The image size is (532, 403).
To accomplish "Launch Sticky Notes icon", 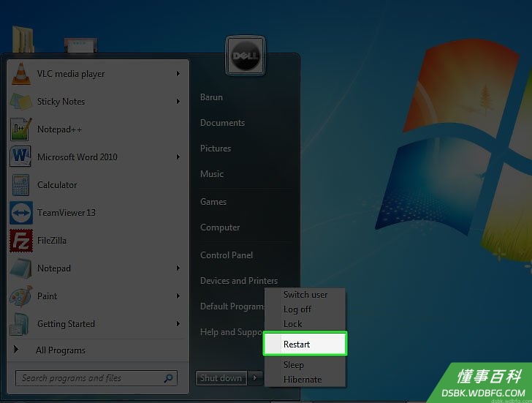I will 21,102.
